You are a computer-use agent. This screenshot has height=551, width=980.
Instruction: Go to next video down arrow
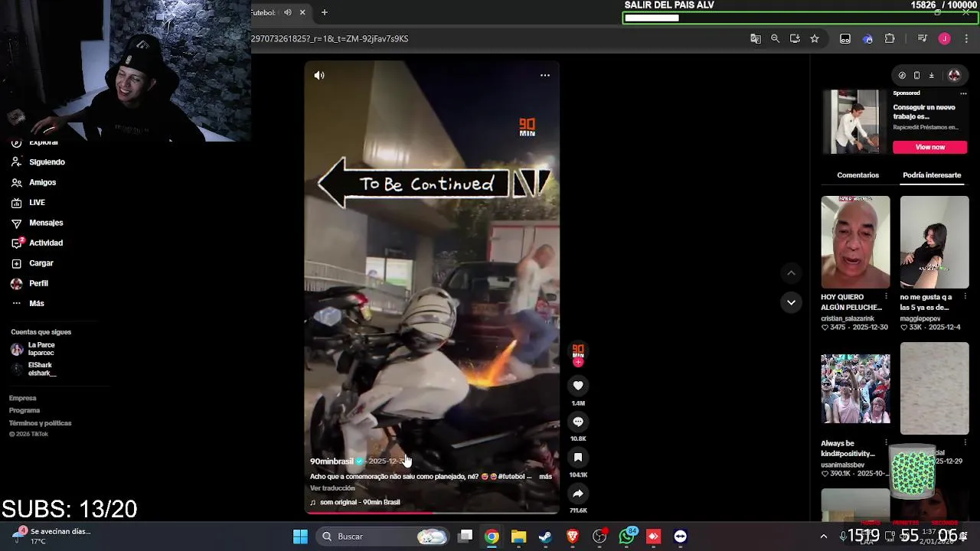(x=791, y=302)
